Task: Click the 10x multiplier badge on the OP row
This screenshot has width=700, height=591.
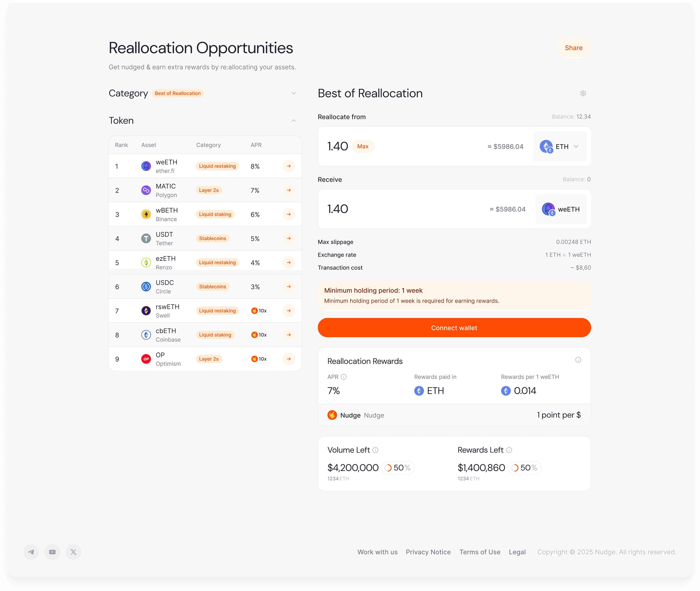Action: pyautogui.click(x=260, y=358)
